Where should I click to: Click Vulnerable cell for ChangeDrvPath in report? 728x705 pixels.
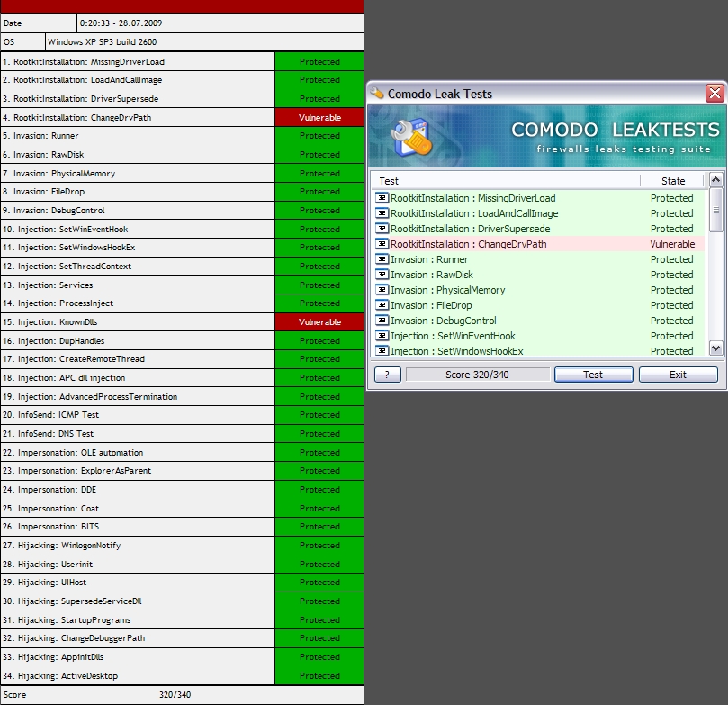click(319, 117)
